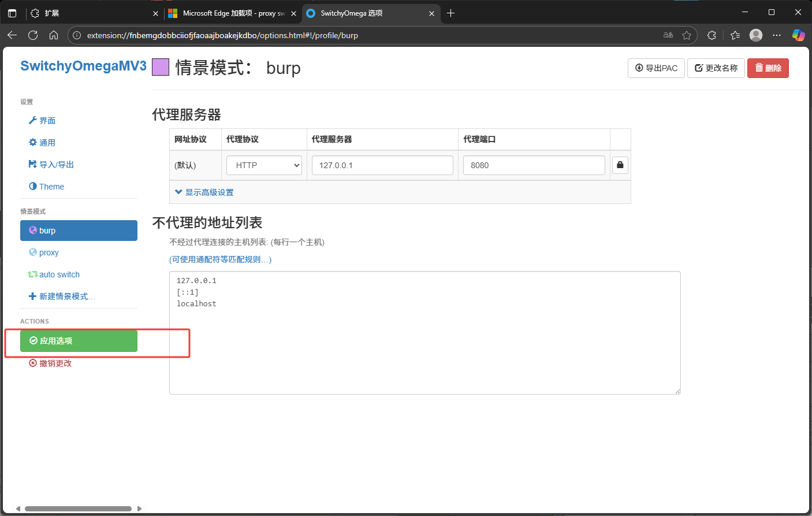Screen dimensions: 812x516
Task: Open the Edge settings and more menu
Action: (x=777, y=35)
